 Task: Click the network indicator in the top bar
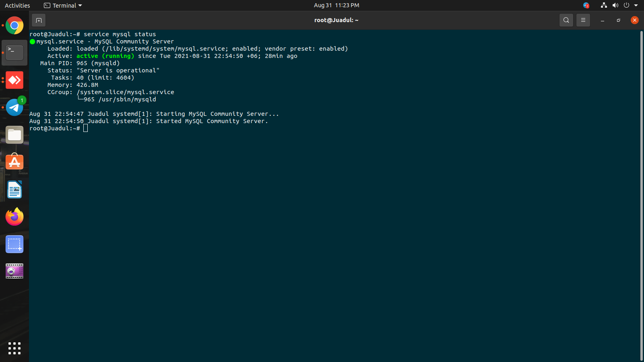(x=603, y=5)
